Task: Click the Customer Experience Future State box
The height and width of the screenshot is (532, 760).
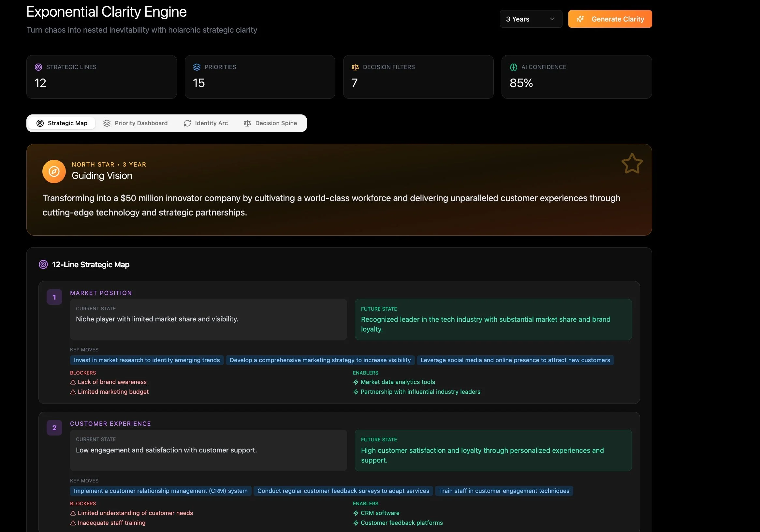Action: [493, 450]
